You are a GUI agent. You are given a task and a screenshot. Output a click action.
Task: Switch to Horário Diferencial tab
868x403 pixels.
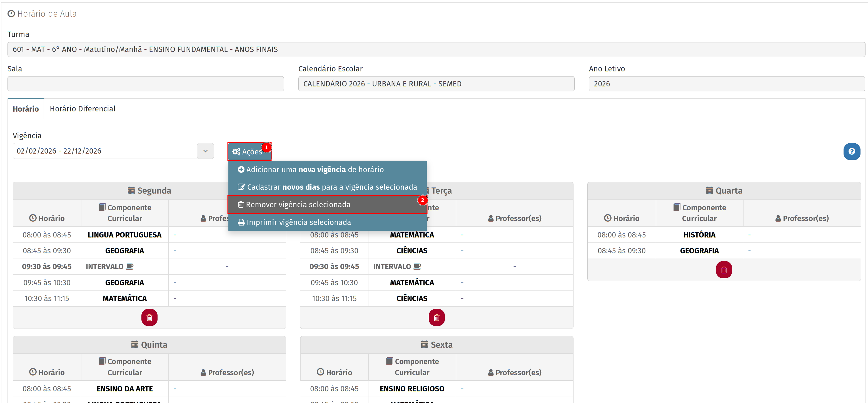click(x=83, y=109)
